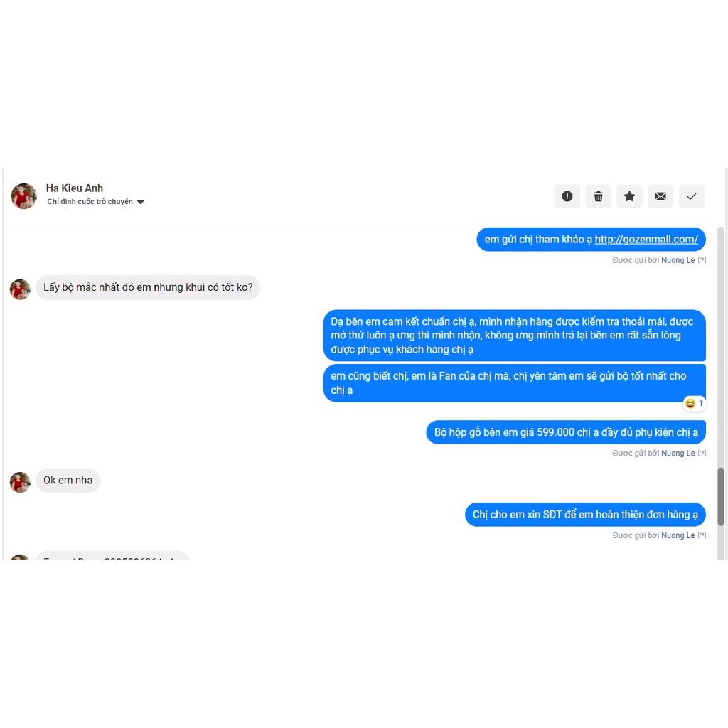Click Nuong Le under the 599.000 message
This screenshot has height=728, width=728.
click(678, 453)
